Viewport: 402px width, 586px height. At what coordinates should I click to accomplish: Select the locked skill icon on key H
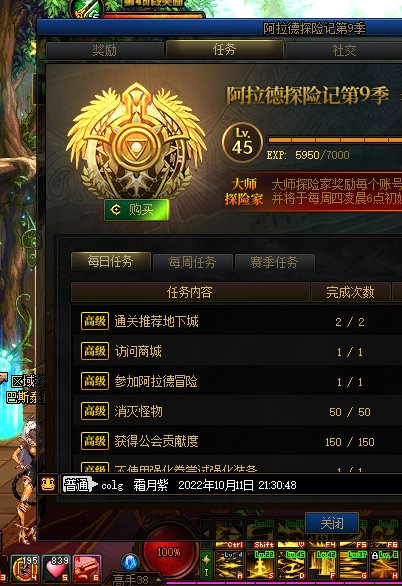[x=384, y=565]
